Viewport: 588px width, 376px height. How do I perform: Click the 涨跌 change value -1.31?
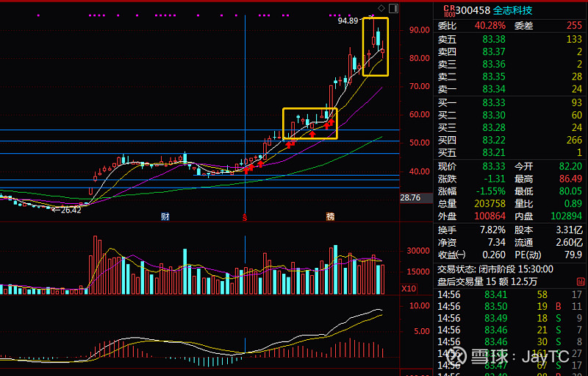pos(495,179)
